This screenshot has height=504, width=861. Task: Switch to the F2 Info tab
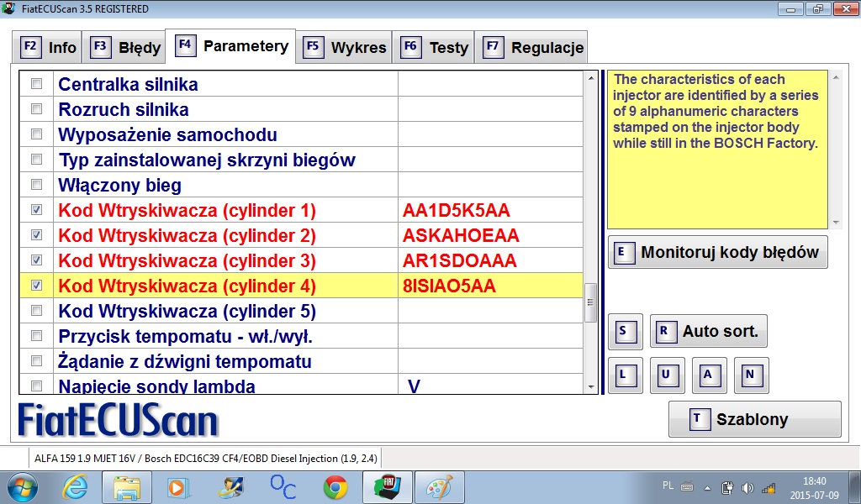click(x=47, y=47)
